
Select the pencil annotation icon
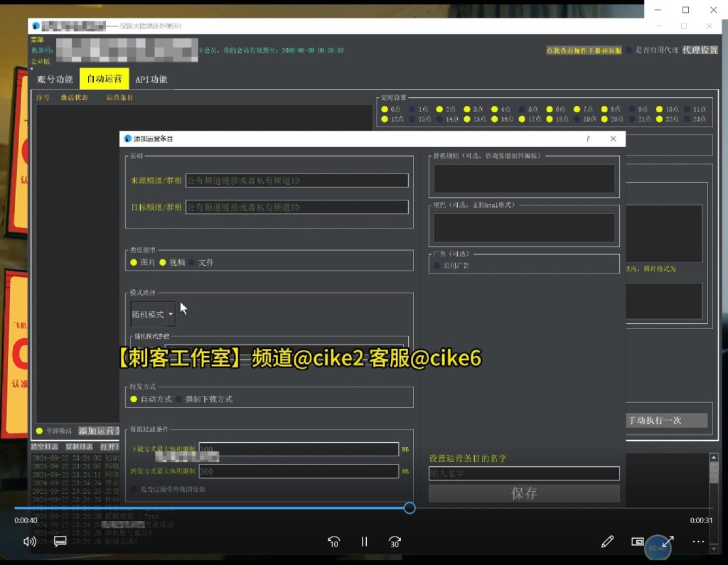(x=607, y=541)
